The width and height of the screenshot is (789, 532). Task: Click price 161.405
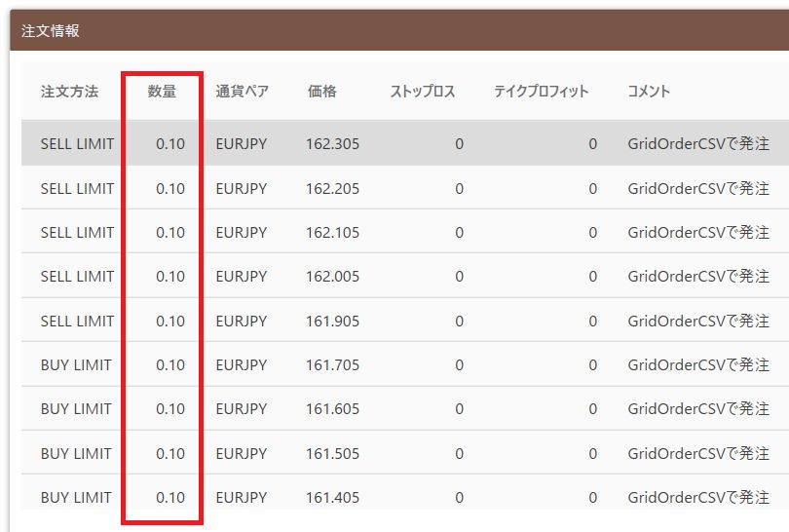point(332,497)
